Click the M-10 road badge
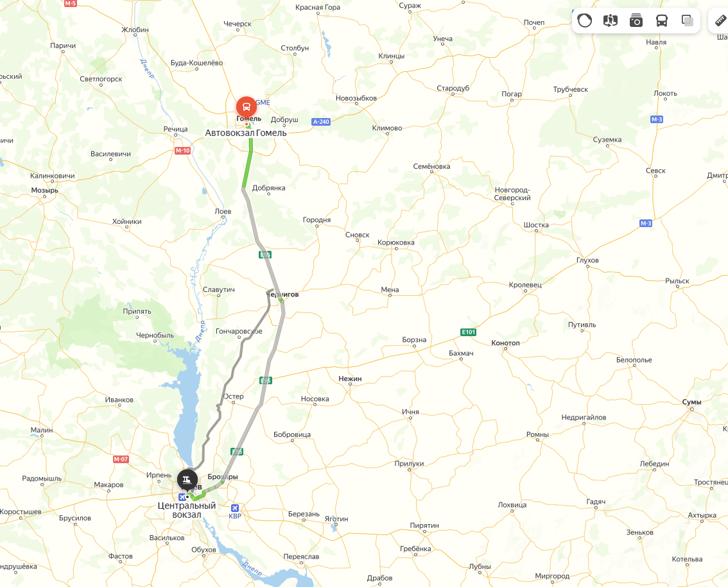 (182, 150)
